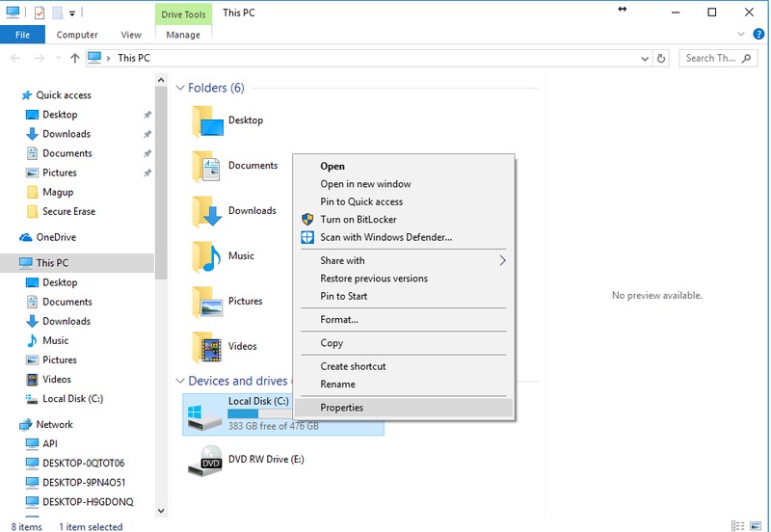The image size is (771, 532).
Task: Select Format... in the context menu
Action: (339, 319)
